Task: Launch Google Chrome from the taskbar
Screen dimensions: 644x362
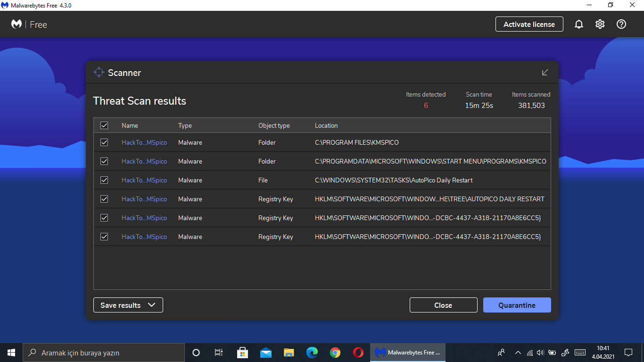Action: coord(335,353)
